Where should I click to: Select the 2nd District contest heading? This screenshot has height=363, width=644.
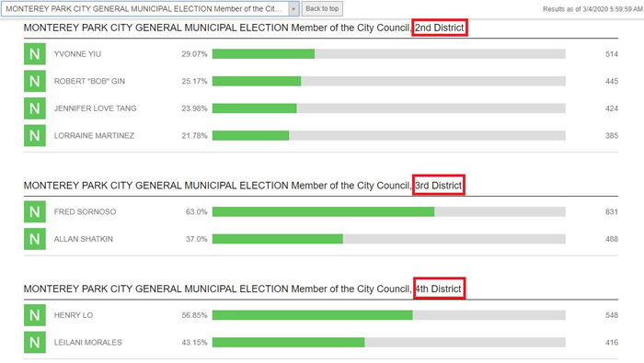(x=244, y=28)
